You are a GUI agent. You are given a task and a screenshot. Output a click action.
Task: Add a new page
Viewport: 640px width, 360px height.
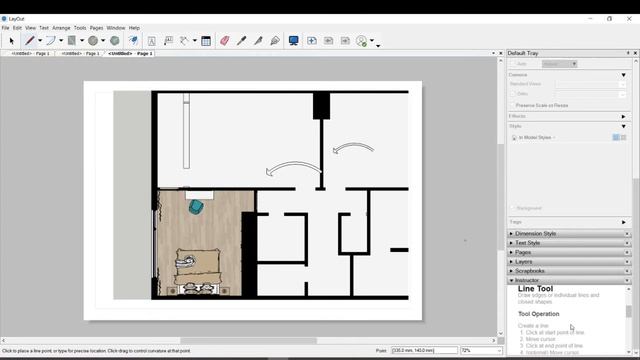pos(312,40)
